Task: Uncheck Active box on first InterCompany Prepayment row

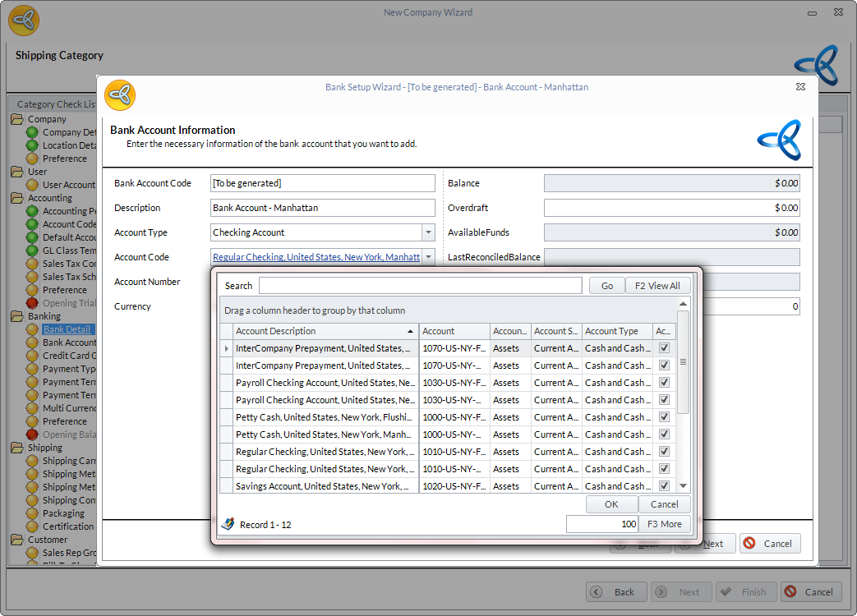Action: click(x=664, y=348)
